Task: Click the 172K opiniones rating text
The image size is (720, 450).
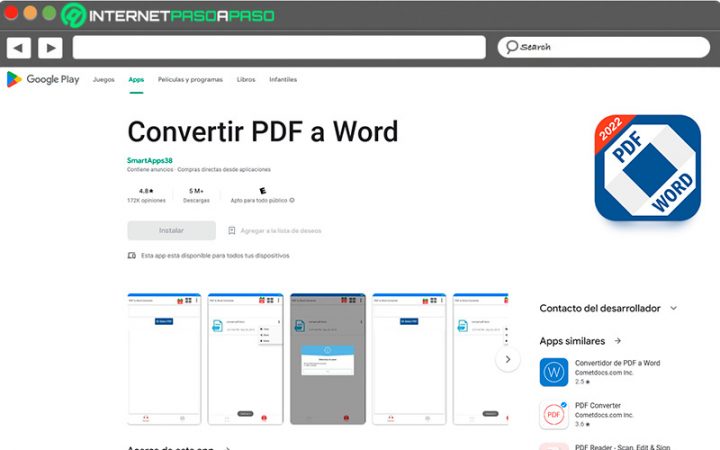Action: click(146, 200)
